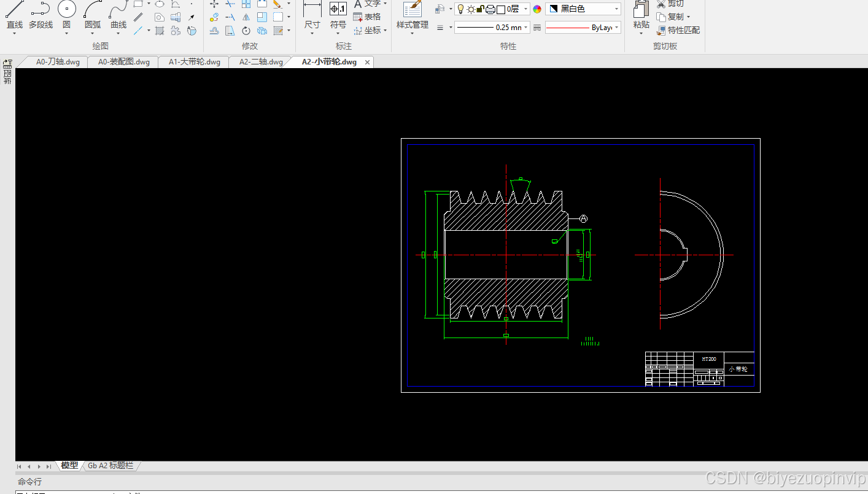Viewport: 868px width, 494px height.
Task: Expand the 文字 text dropdown
Action: 385,4
